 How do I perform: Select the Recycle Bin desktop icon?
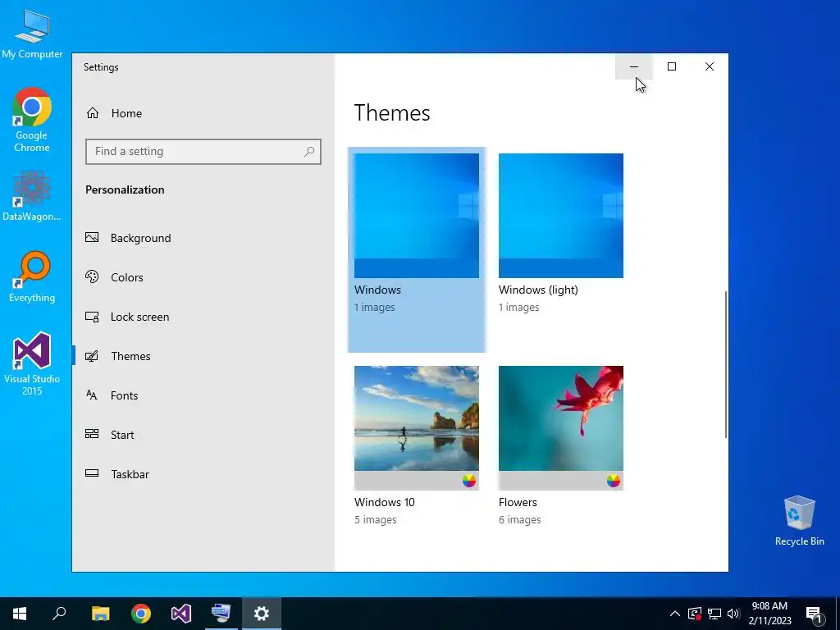[x=799, y=521]
